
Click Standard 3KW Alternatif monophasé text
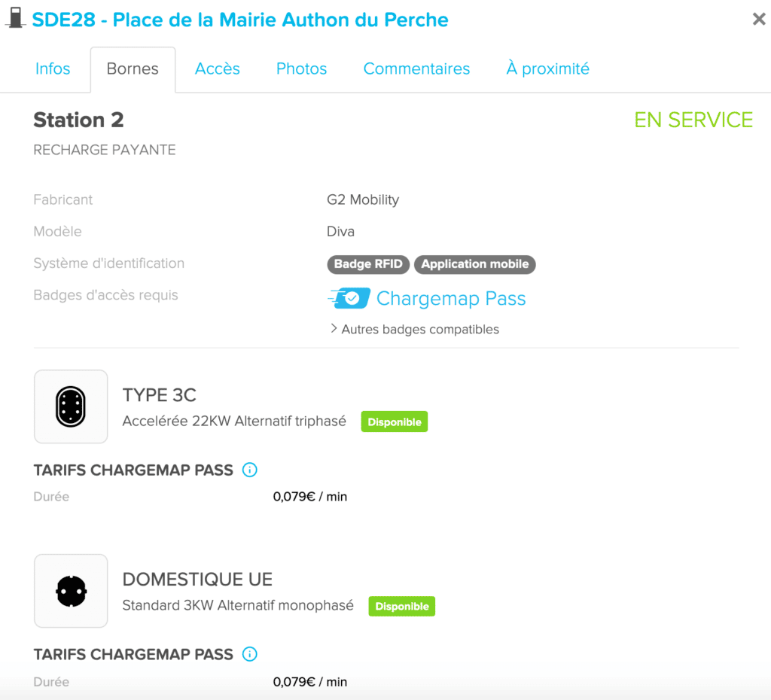coord(238,606)
